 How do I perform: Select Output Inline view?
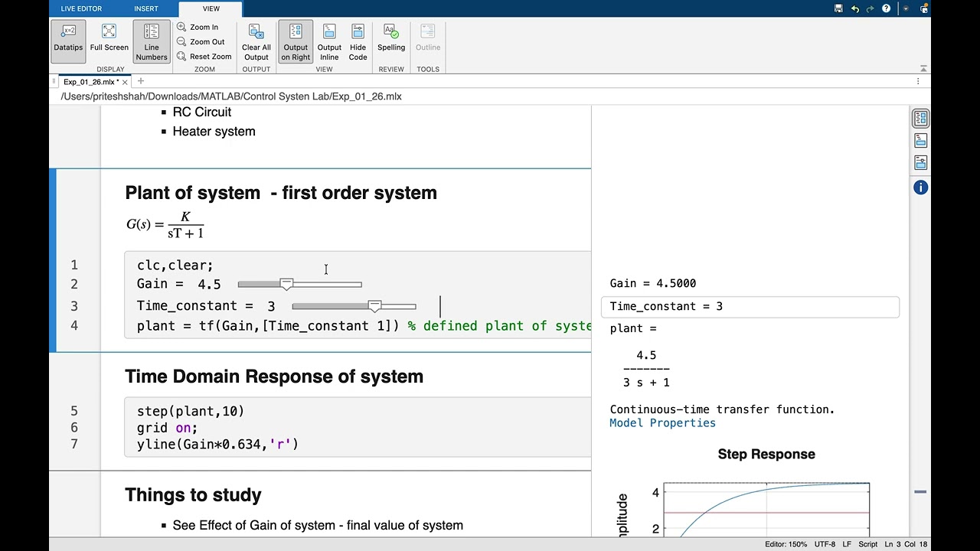click(x=329, y=41)
